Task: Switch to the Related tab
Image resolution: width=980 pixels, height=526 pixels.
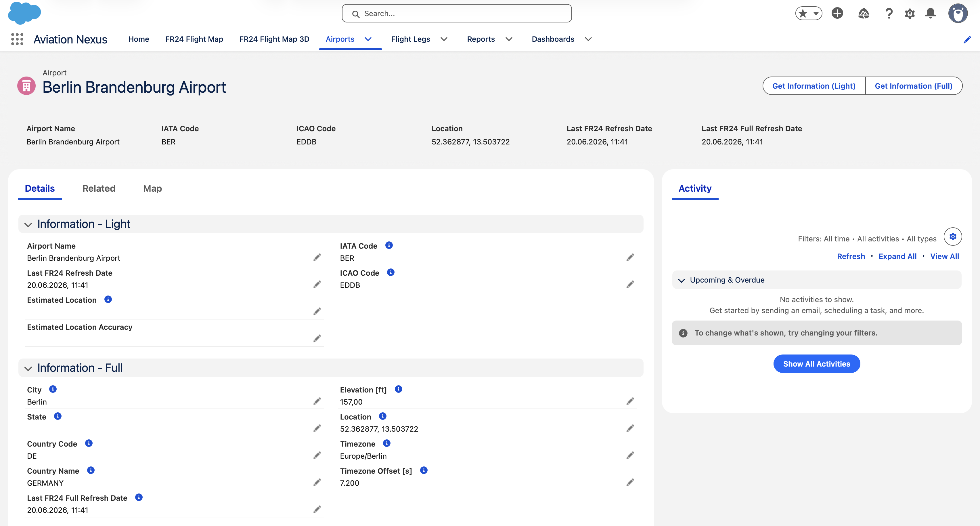Action: click(x=99, y=188)
